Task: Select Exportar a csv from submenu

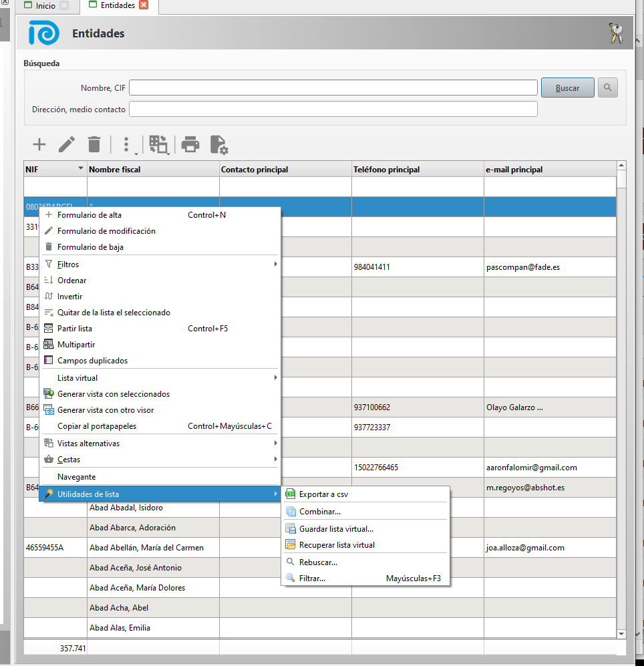Action: click(323, 494)
